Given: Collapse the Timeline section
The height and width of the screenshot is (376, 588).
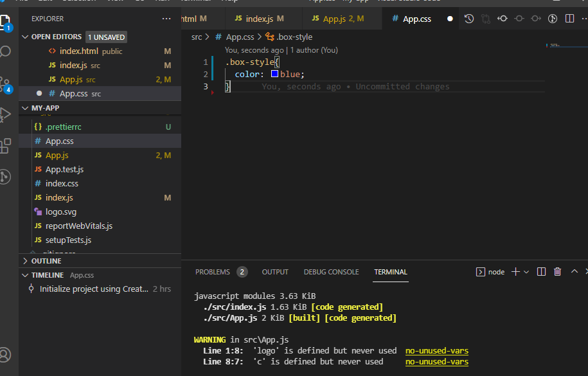Looking at the screenshot, I should (25, 275).
